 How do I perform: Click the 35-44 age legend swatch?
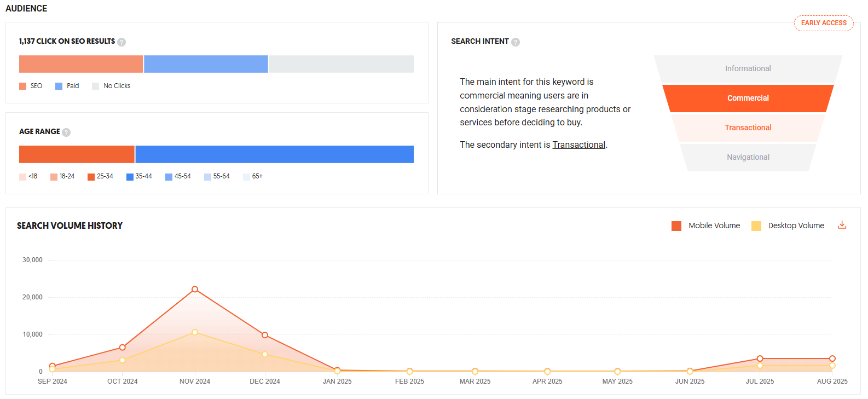coord(130,177)
